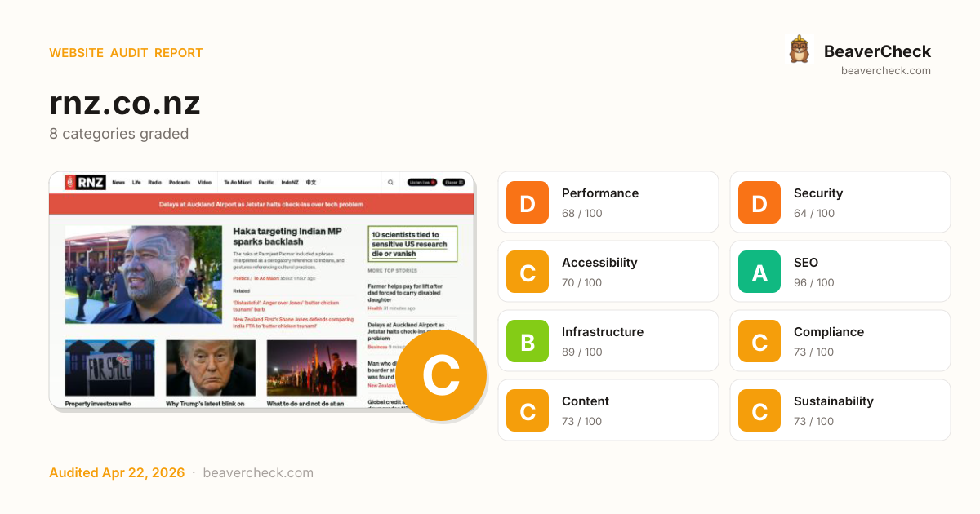Click the Trump photo thumbnail
Viewport: 980px width, 514px height.
click(x=211, y=368)
